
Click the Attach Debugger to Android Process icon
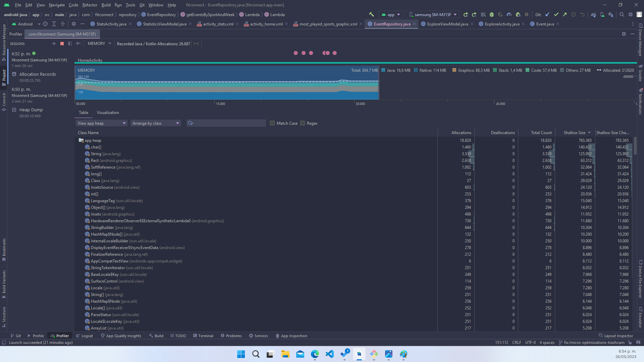pos(518,14)
